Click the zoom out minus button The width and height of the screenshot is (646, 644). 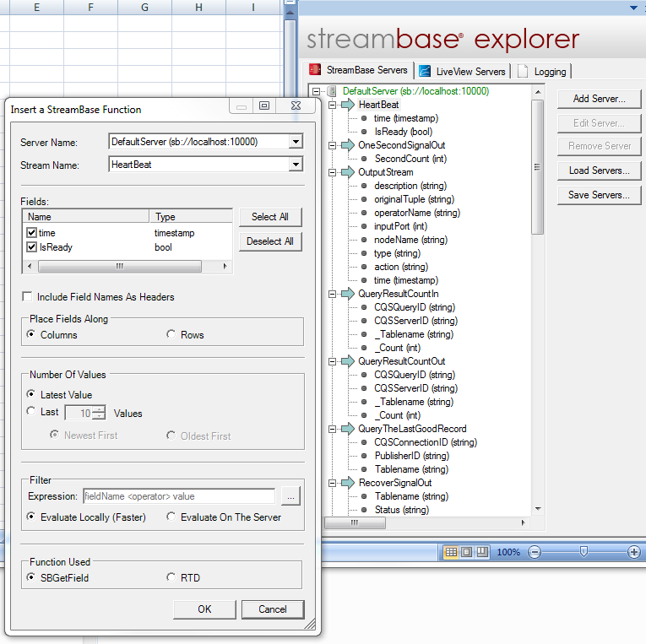(535, 552)
